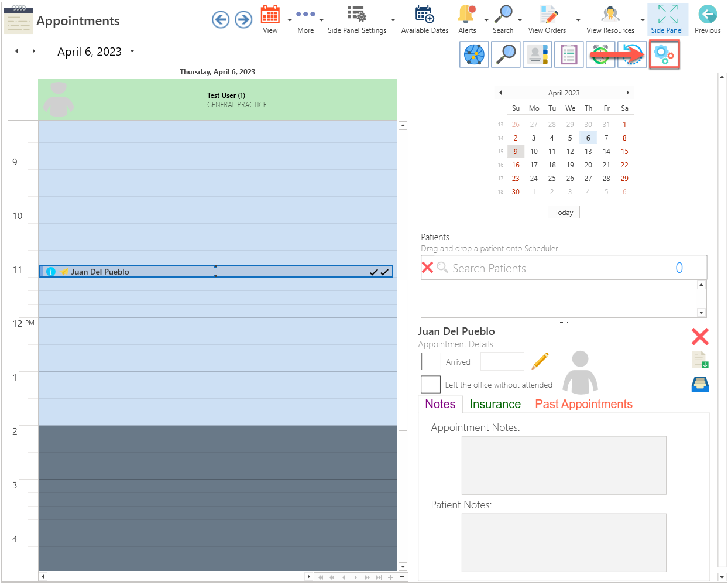Image resolution: width=728 pixels, height=585 pixels.
Task: Go forward with the blue right arrow
Action: click(x=243, y=20)
